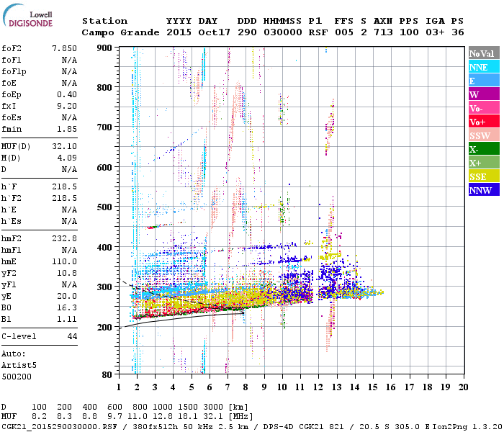
Task: Select the X- dark green legend swatch
Action: [x=484, y=149]
